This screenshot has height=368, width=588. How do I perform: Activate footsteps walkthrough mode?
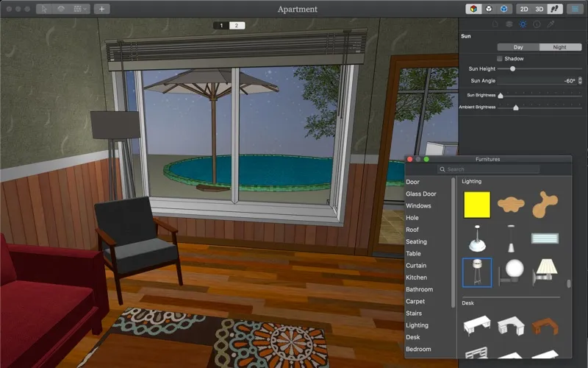(555, 9)
